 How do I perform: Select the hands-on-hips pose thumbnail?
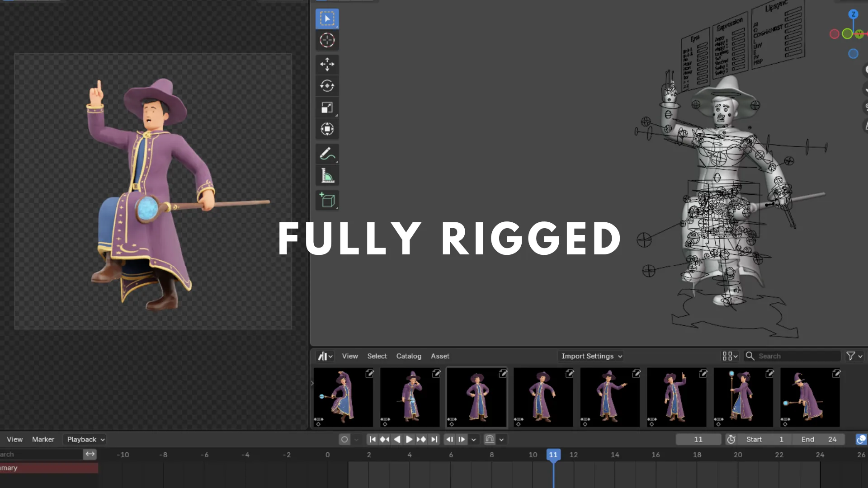[476, 397]
